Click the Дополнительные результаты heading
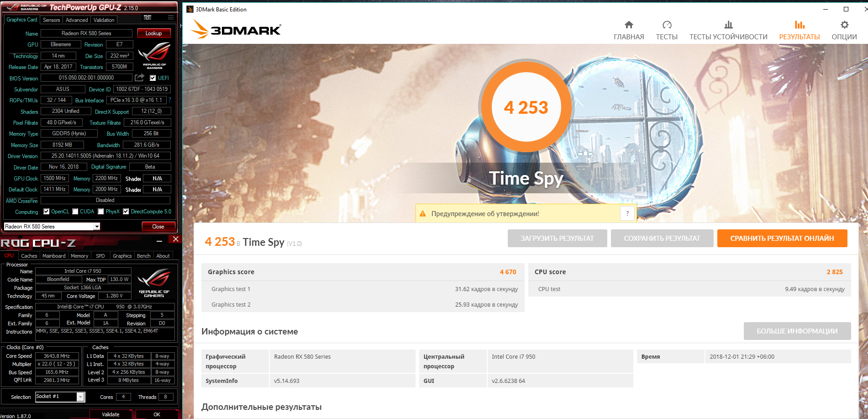Image resolution: width=868 pixels, height=419 pixels. click(261, 407)
